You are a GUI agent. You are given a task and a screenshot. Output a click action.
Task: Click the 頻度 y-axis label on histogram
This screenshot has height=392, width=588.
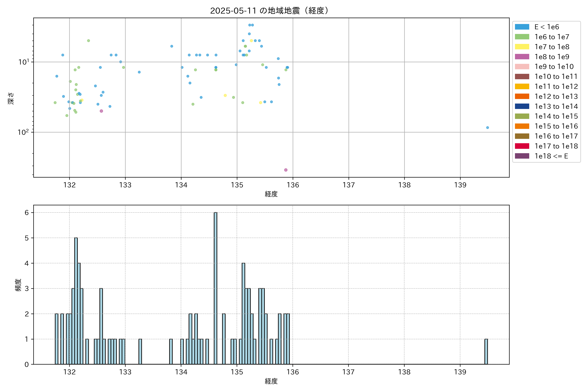(x=18, y=285)
